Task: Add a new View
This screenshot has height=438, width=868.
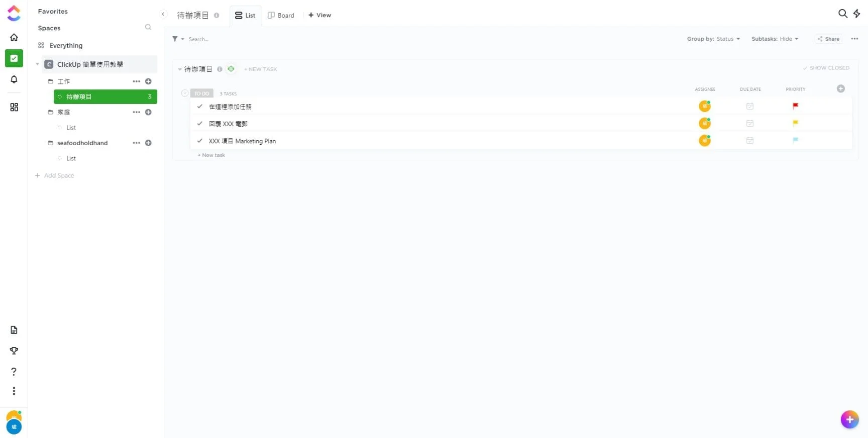Action: [x=319, y=15]
